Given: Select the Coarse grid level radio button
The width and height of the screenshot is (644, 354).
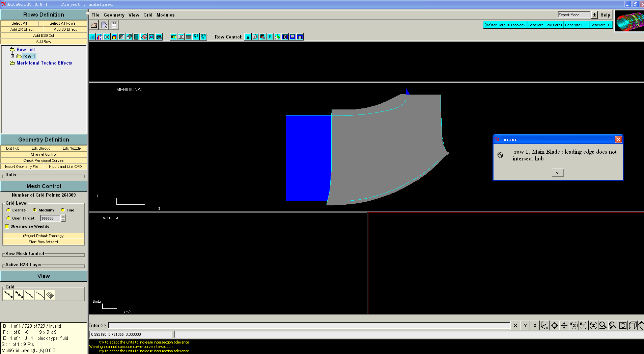Looking at the screenshot, I should pyautogui.click(x=8, y=210).
